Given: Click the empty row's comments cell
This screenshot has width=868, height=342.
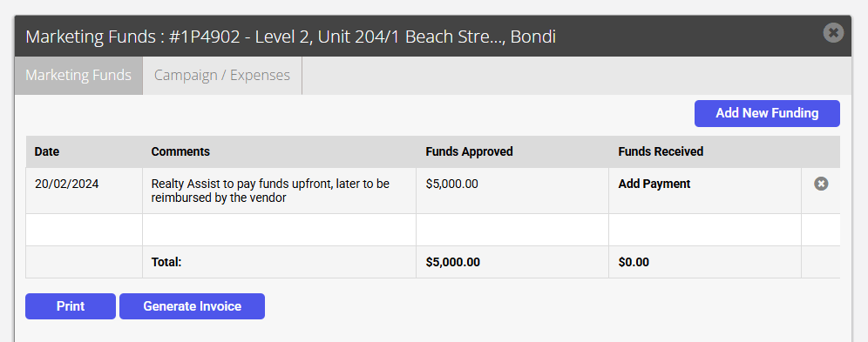Looking at the screenshot, I should click(280, 230).
